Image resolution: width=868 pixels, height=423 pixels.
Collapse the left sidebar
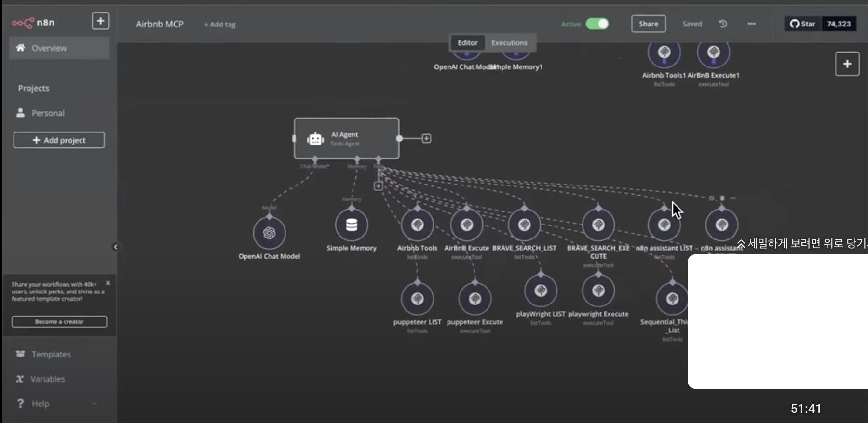tap(116, 247)
